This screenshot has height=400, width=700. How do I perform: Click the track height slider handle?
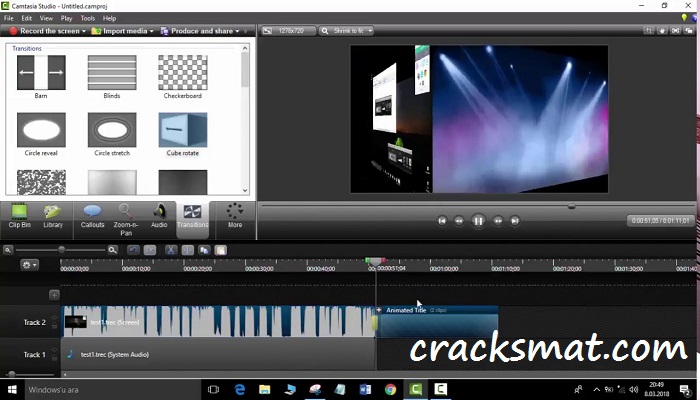(12, 374)
